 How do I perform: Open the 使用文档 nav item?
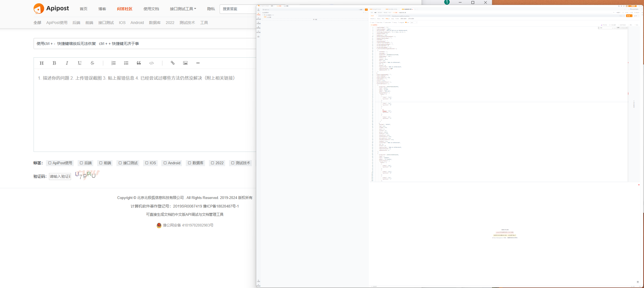pyautogui.click(x=151, y=9)
